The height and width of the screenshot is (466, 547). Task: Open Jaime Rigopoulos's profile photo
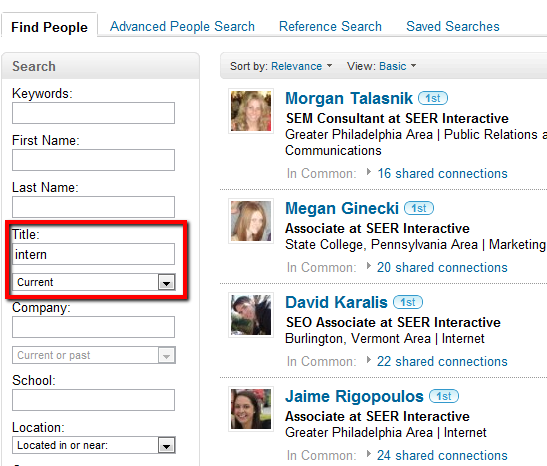(251, 409)
